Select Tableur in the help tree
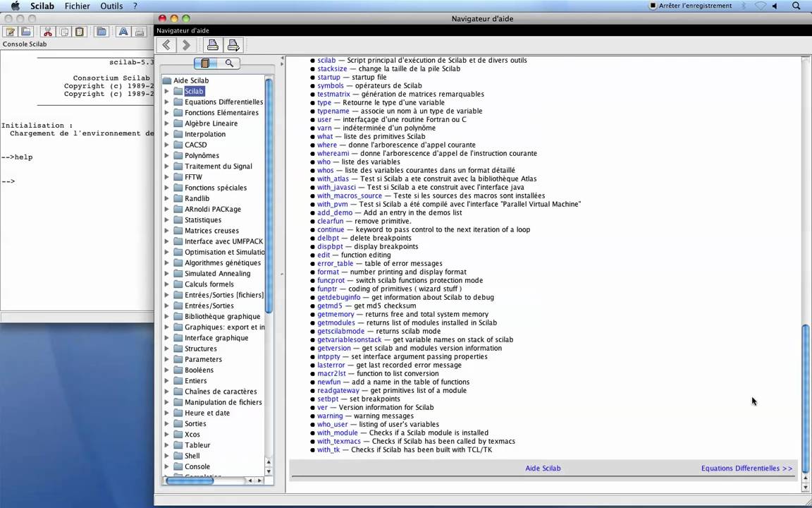 (x=197, y=445)
